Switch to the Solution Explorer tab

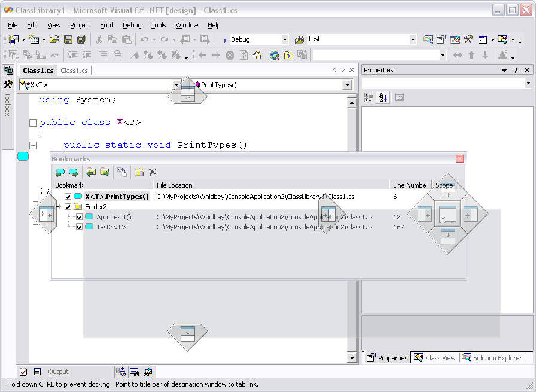point(492,358)
